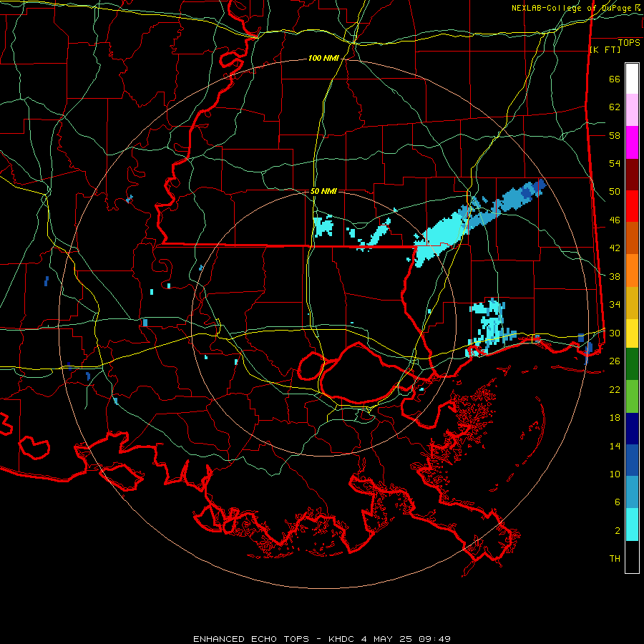
Task: Choose the navy blue legend swatch
Action: 632,429
